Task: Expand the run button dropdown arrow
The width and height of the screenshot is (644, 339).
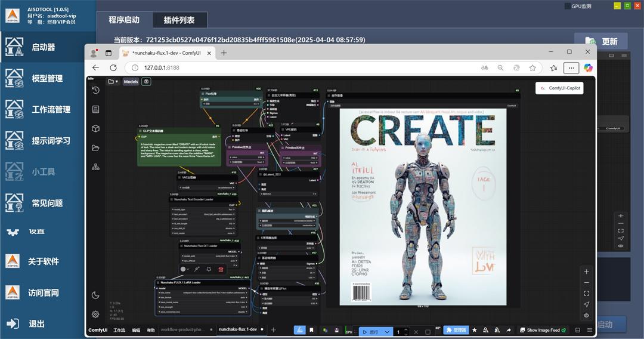Action: tap(387, 332)
